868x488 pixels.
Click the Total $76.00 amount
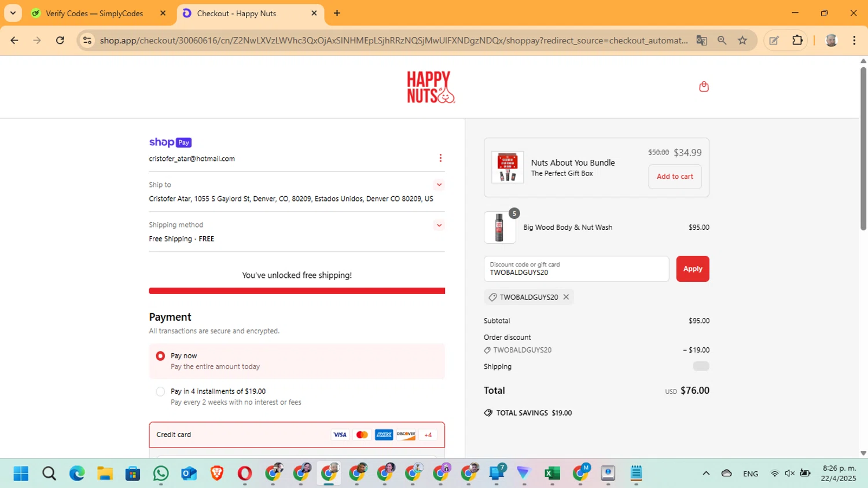point(695,391)
